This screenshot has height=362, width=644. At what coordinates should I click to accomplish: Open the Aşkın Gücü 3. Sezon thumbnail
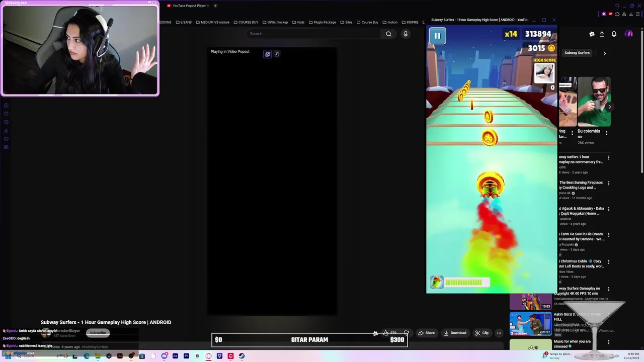click(530, 324)
